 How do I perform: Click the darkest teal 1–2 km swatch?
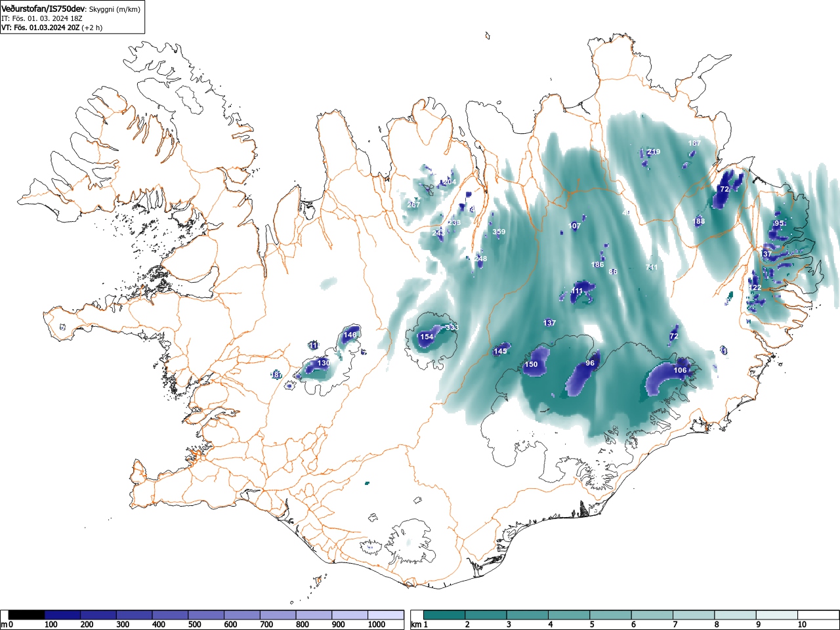coord(445,615)
